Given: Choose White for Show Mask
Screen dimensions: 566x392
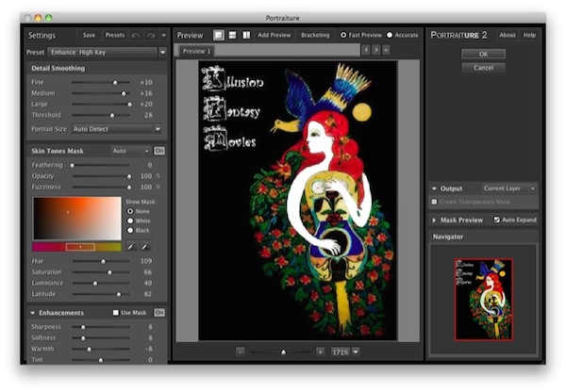Looking at the screenshot, I should click(x=130, y=220).
